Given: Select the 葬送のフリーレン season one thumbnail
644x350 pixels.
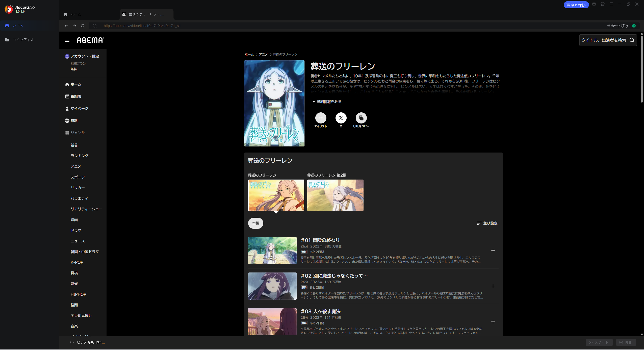Looking at the screenshot, I should 276,195.
